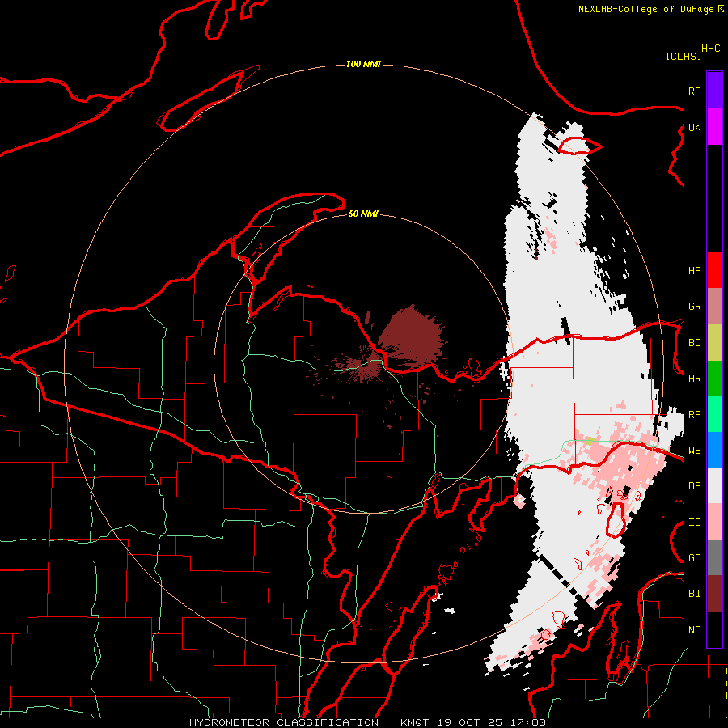
Task: Click the DS legend label
Action: (x=694, y=486)
